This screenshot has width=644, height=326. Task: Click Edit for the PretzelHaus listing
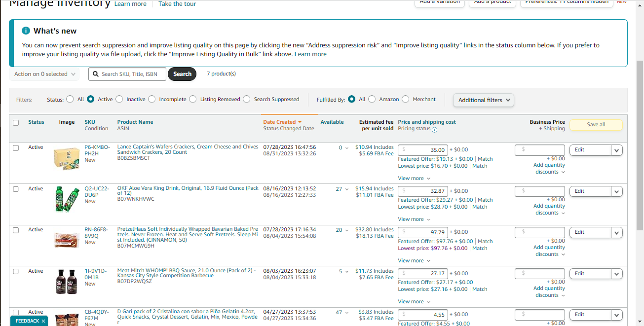(590, 232)
